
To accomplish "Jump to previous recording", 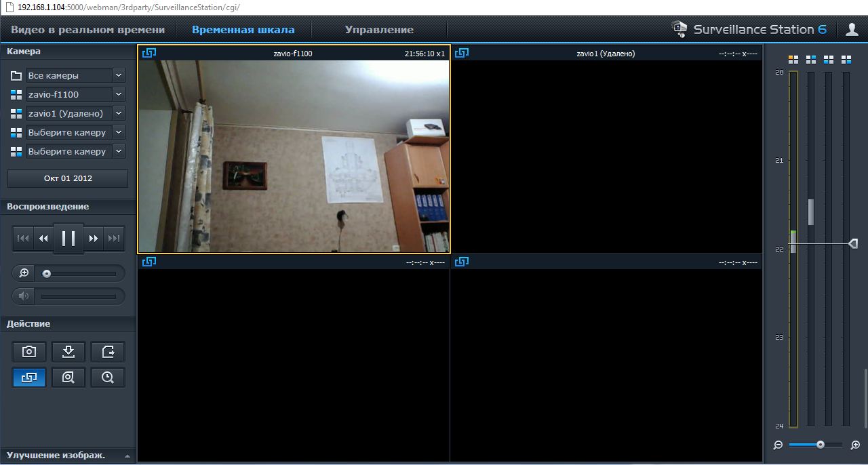I will [23, 238].
